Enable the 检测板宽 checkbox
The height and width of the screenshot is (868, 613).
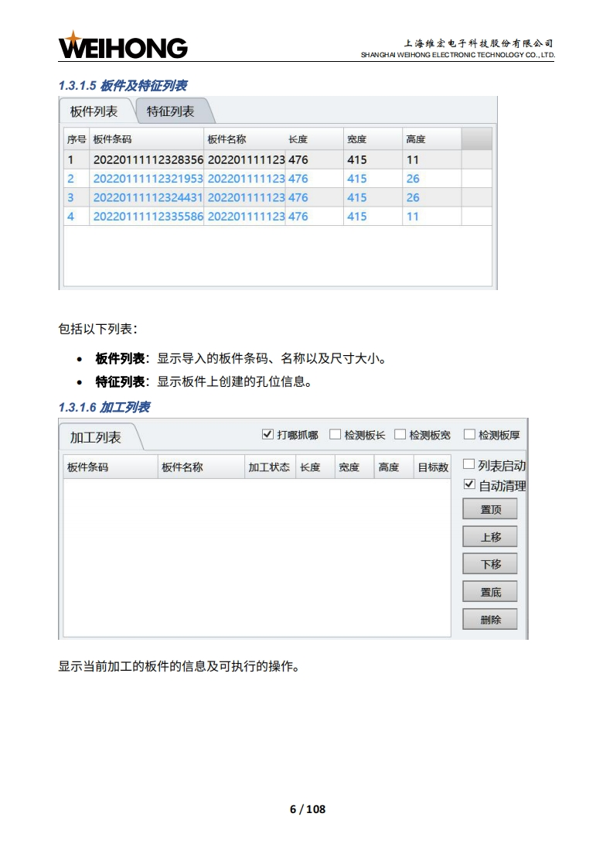click(x=400, y=435)
